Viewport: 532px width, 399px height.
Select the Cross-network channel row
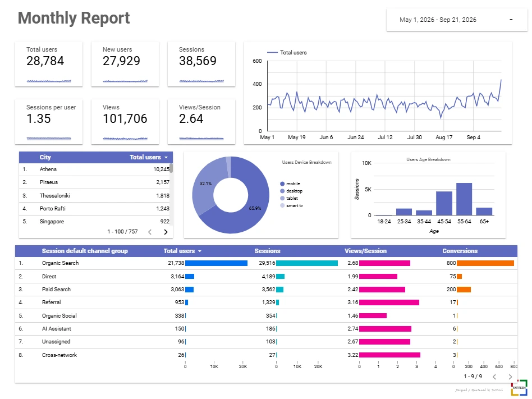pos(267,355)
